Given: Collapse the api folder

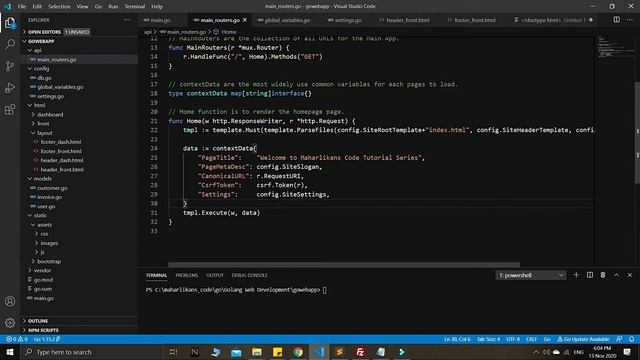Looking at the screenshot, I should pos(38,50).
